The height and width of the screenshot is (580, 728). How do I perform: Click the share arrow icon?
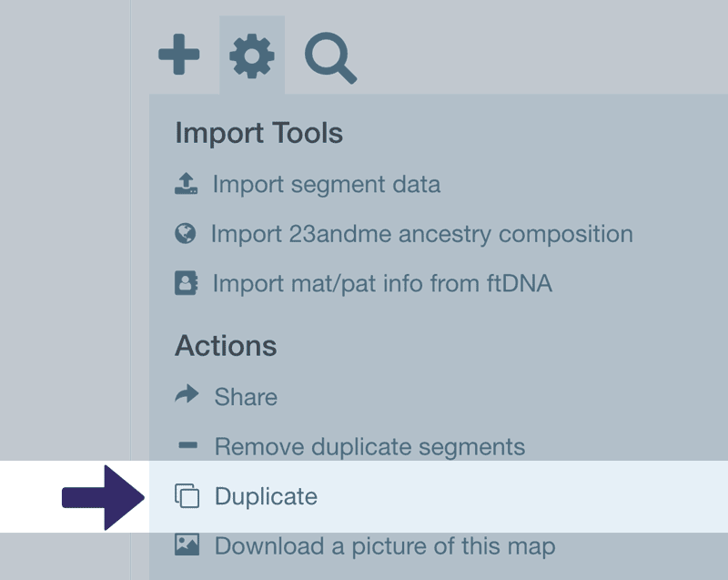pos(187,396)
